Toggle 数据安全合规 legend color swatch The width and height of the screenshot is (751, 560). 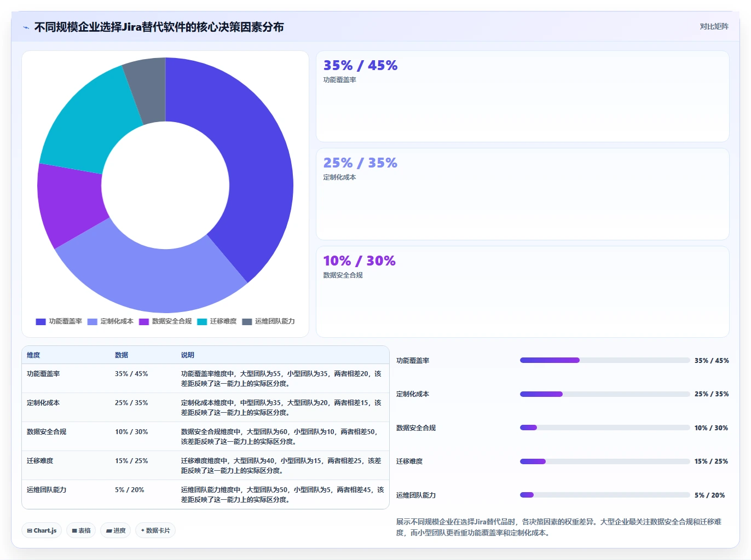pyautogui.click(x=144, y=321)
